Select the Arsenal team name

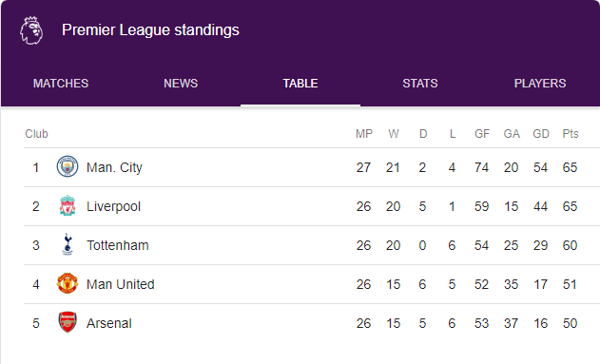tap(109, 323)
